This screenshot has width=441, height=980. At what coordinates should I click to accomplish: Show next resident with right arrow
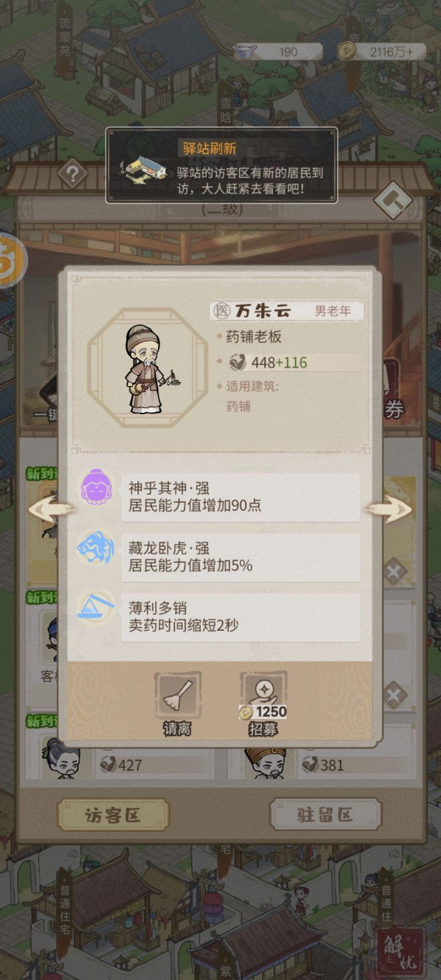tap(390, 510)
